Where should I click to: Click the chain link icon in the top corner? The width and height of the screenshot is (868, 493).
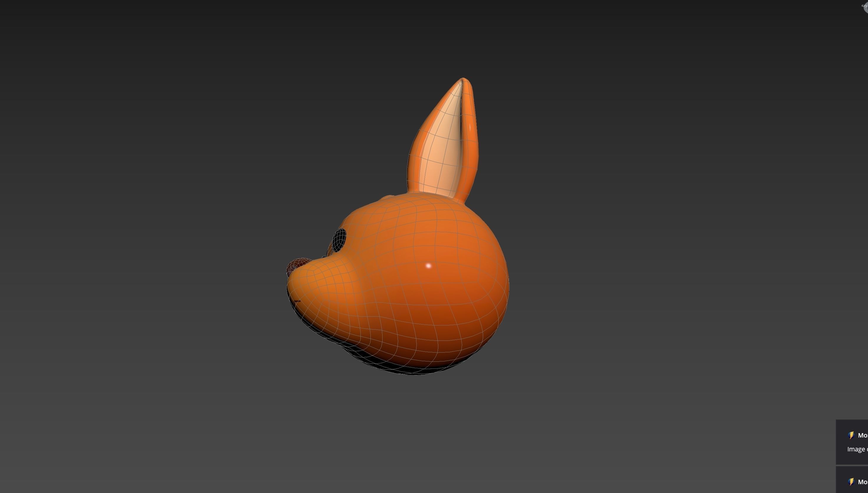tap(864, 6)
